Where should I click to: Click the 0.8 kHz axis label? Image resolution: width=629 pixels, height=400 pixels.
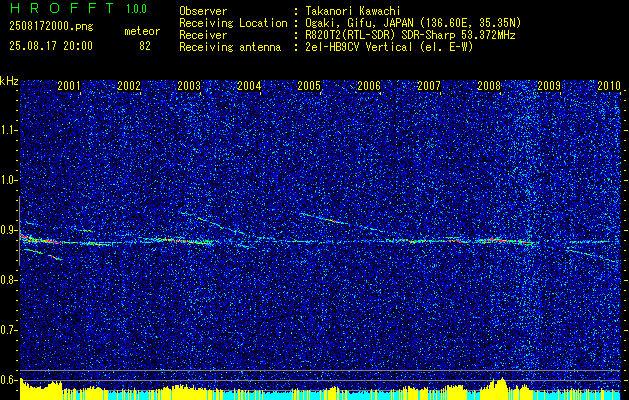9,280
